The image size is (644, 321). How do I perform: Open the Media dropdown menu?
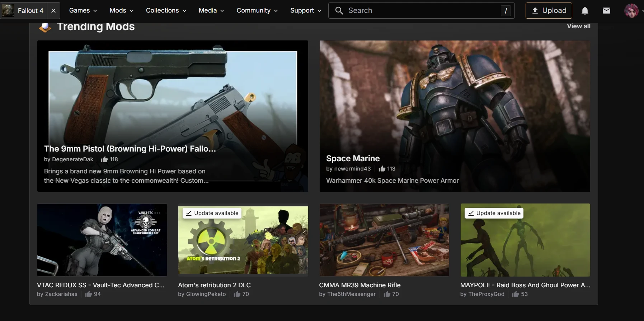pyautogui.click(x=211, y=10)
